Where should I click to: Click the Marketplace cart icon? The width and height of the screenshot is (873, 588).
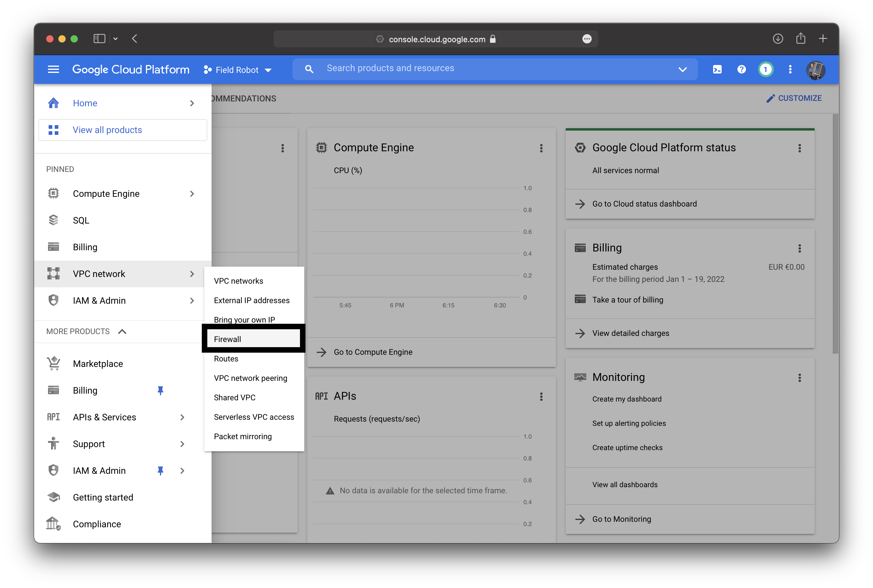point(53,363)
